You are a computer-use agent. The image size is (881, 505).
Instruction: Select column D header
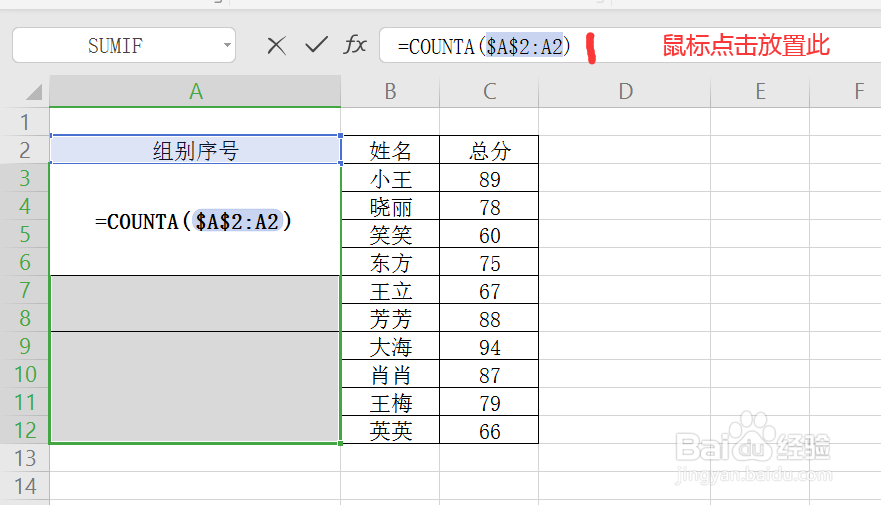625,92
